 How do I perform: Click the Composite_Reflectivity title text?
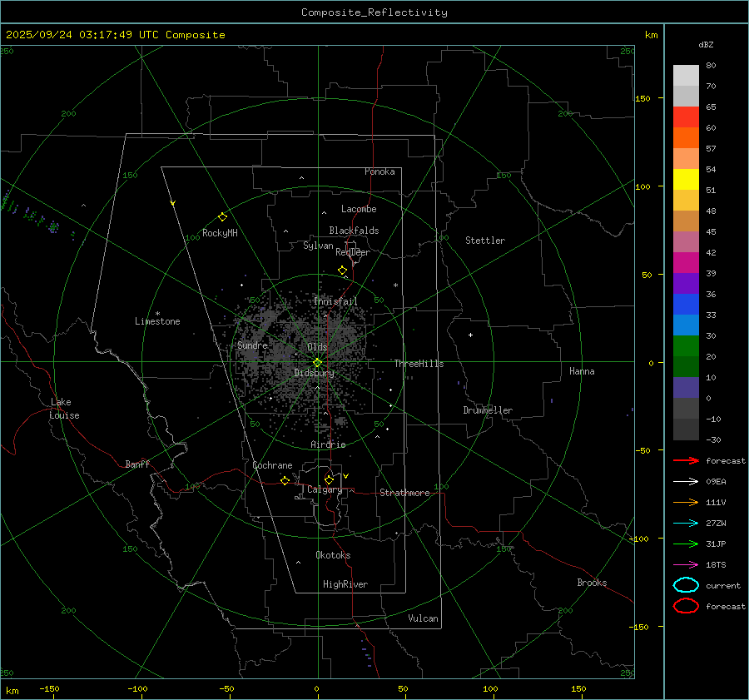[374, 12]
